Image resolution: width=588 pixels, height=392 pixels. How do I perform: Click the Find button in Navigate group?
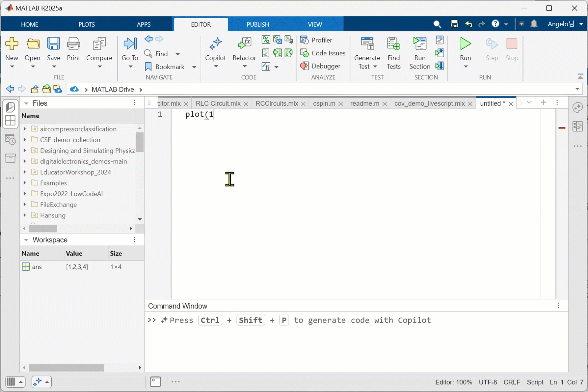[x=156, y=54]
